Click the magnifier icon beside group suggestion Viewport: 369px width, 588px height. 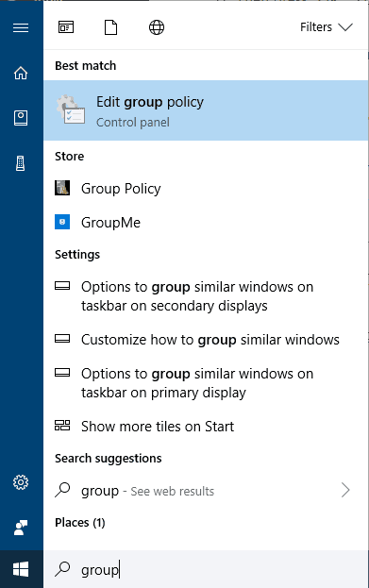(62, 490)
